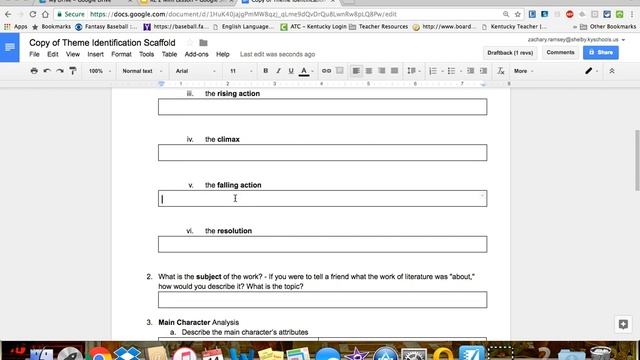Open the Edit menu
Image resolution: width=640 pixels, height=360 pixels.
pyautogui.click(x=53, y=54)
